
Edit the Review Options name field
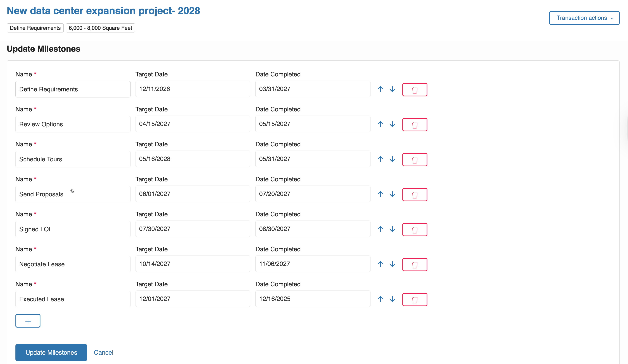73,124
